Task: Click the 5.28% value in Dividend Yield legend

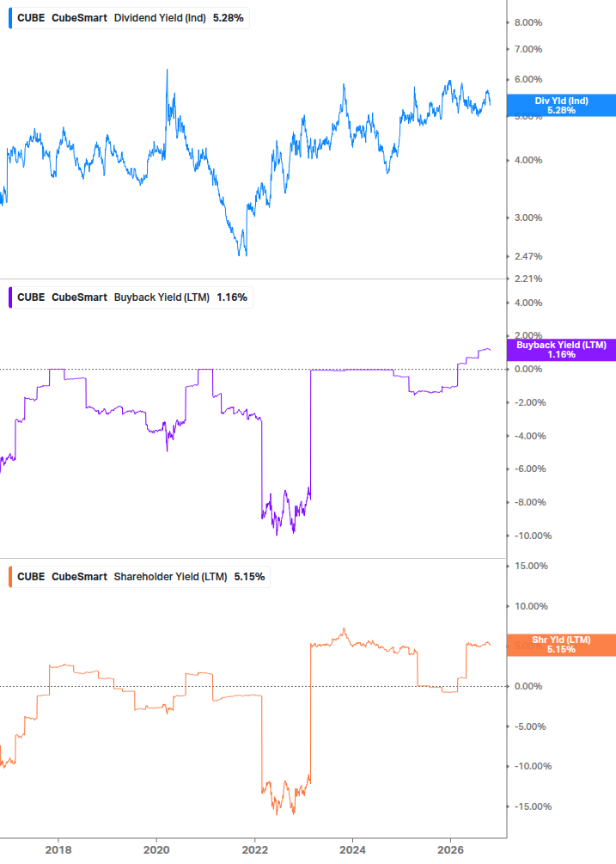Action: tap(228, 18)
